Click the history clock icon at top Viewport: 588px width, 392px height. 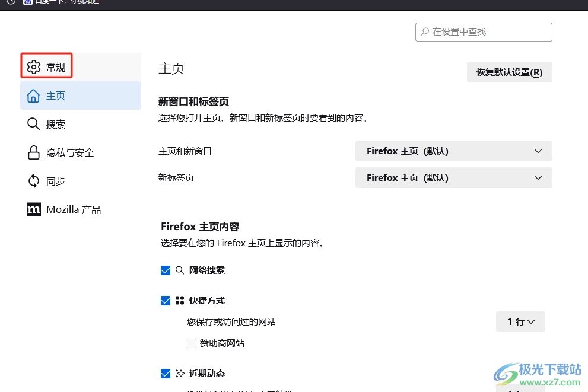(11, 2)
